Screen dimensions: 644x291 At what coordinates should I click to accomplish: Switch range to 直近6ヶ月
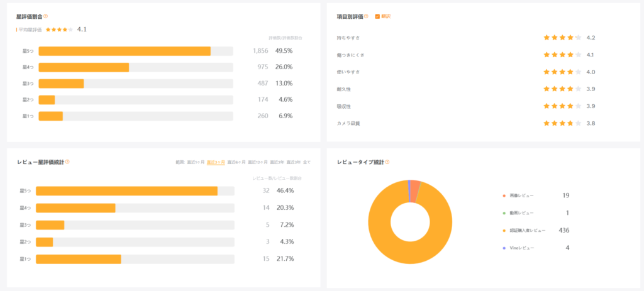pyautogui.click(x=236, y=162)
